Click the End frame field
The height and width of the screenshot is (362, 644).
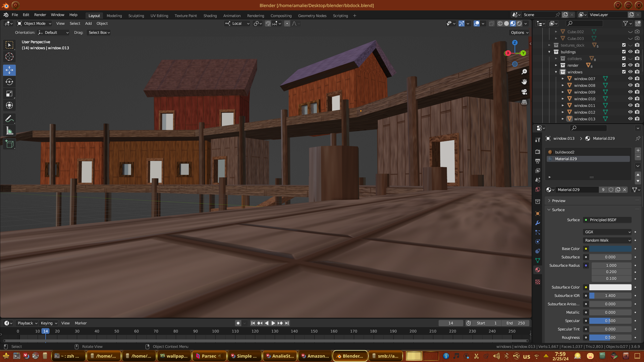point(516,323)
